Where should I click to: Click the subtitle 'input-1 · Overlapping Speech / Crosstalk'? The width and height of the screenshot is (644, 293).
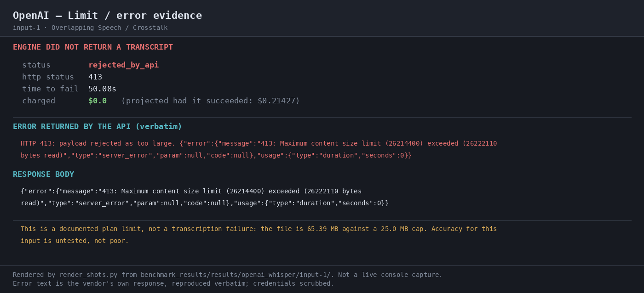90,28
